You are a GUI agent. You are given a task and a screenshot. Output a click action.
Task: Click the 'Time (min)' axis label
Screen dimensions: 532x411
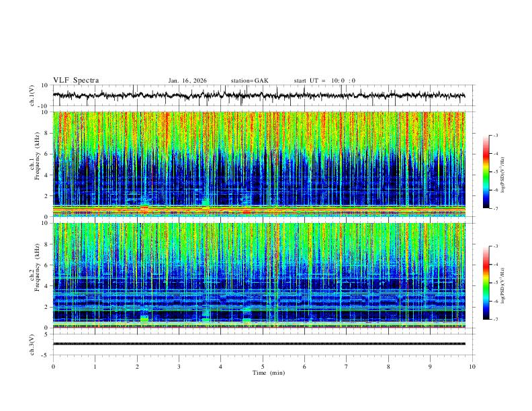(269, 373)
